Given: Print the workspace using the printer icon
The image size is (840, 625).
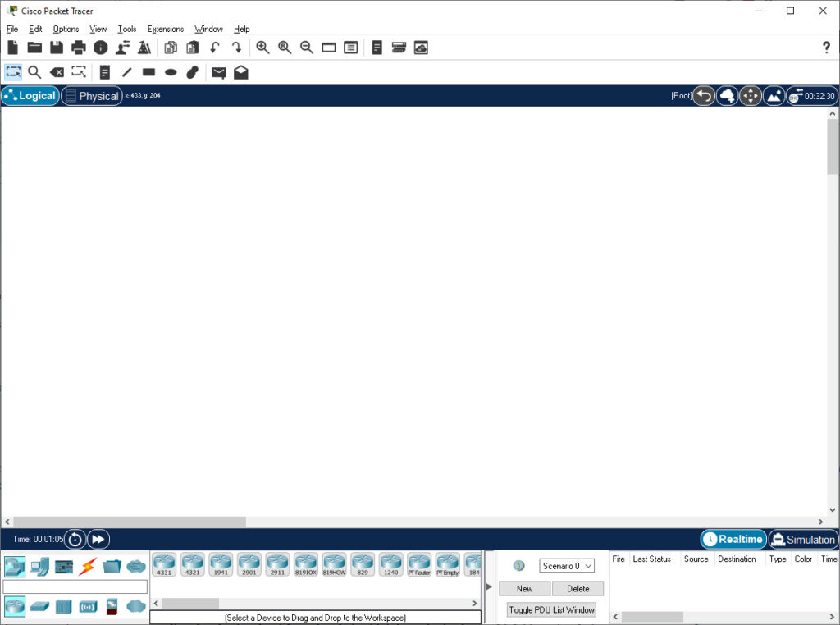Looking at the screenshot, I should pyautogui.click(x=78, y=48).
